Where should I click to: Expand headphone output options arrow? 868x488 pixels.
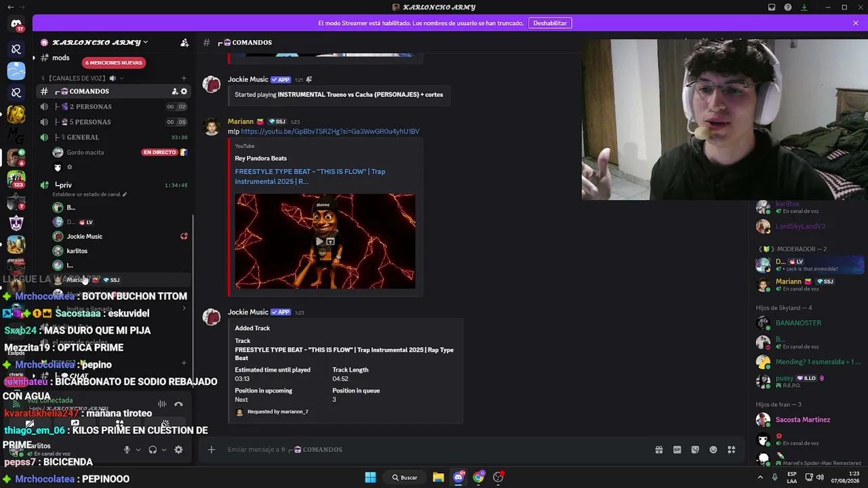pos(164,449)
